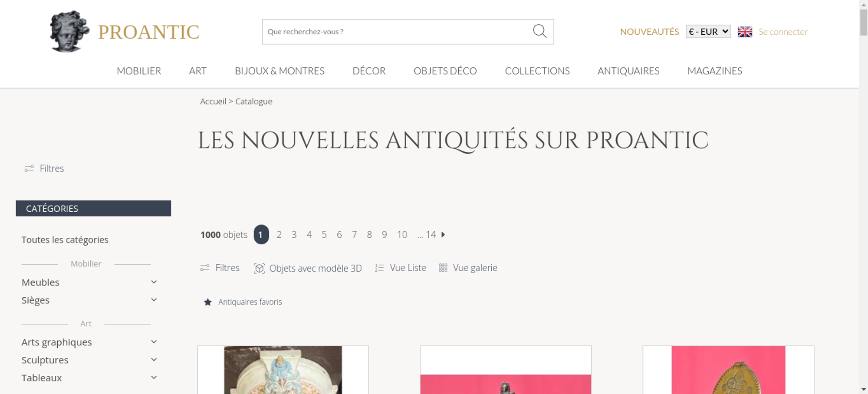Select the Vue galerie grid icon
Screen dimensions: 868x394
click(x=443, y=268)
